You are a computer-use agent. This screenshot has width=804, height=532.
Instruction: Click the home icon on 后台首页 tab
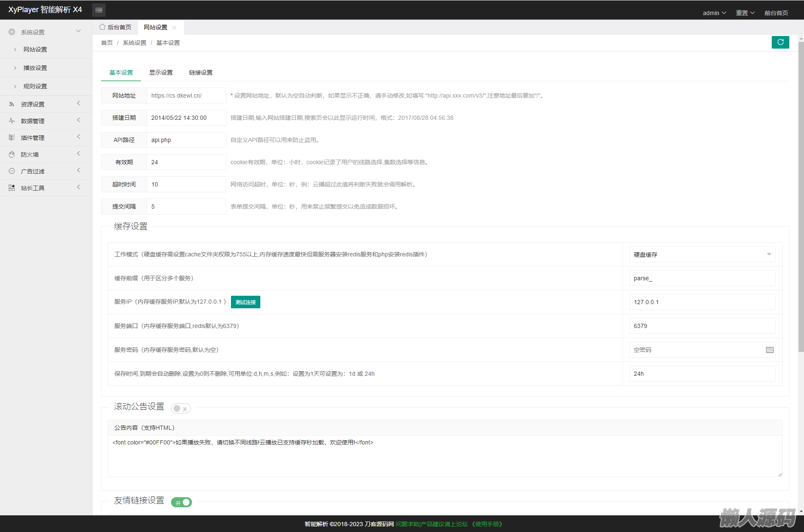102,27
